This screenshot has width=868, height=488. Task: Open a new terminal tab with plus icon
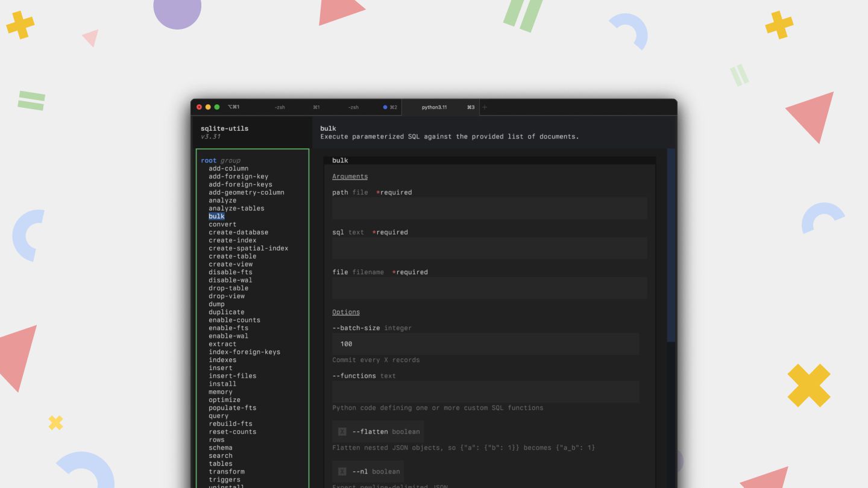485,107
